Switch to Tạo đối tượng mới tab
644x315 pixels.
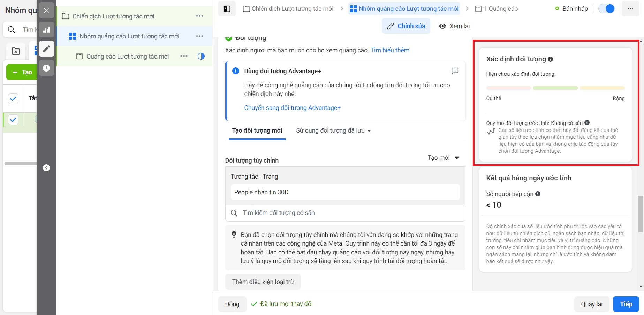pyautogui.click(x=257, y=130)
